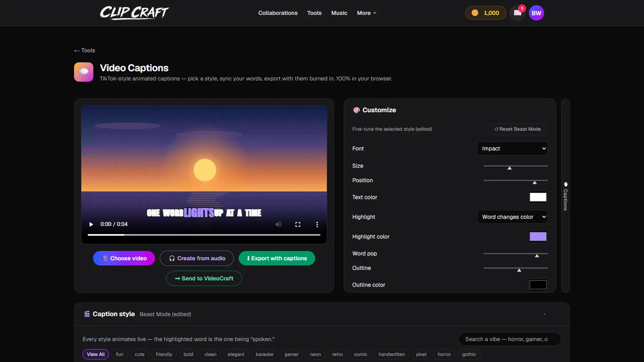
Task: Click Choose video button
Action: click(124, 258)
